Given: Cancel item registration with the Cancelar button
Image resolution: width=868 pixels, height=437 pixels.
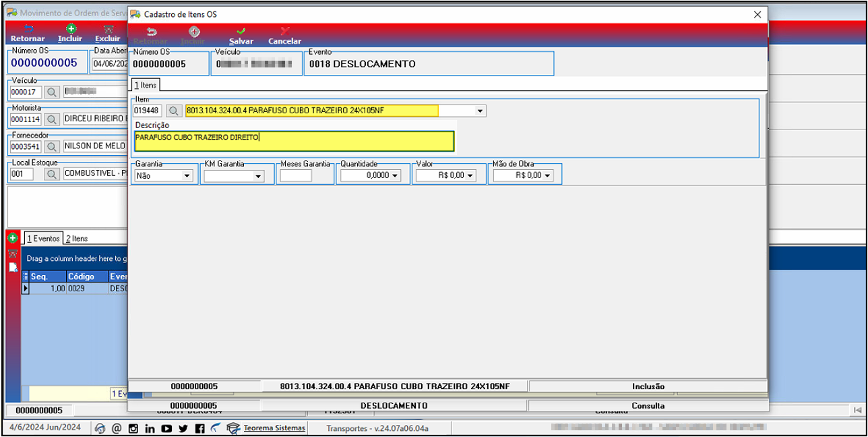Looking at the screenshot, I should (284, 36).
